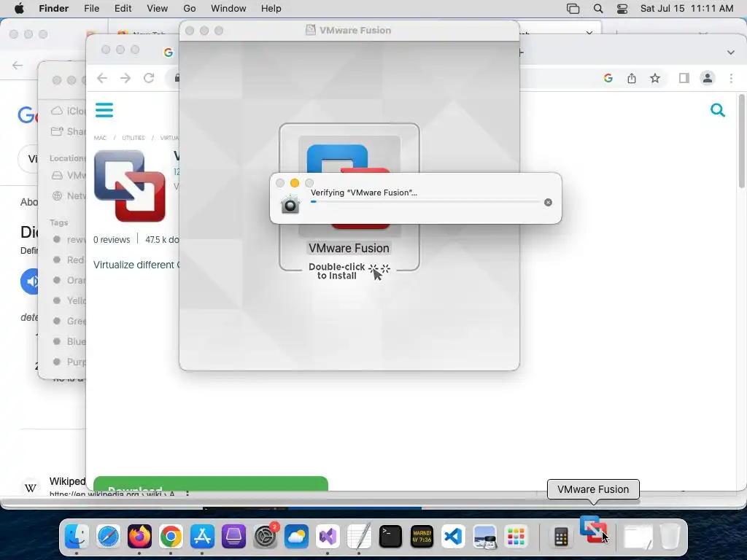The height and width of the screenshot is (560, 747).
Task: Open the Preview app in Dock
Action: pos(484,537)
